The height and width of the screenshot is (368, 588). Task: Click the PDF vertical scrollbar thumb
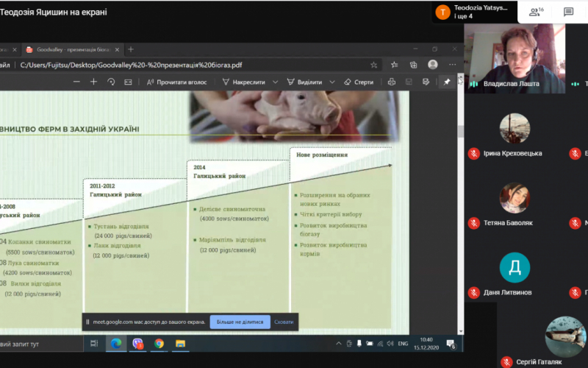pos(461,132)
